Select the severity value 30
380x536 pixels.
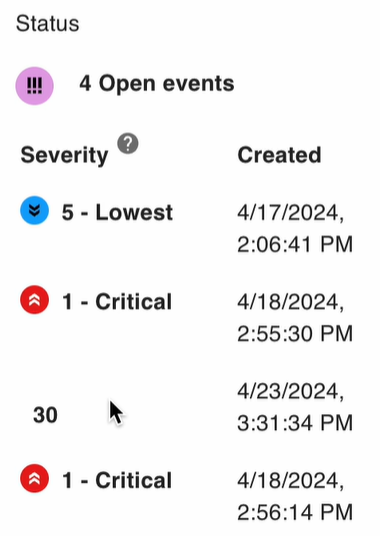click(x=45, y=415)
